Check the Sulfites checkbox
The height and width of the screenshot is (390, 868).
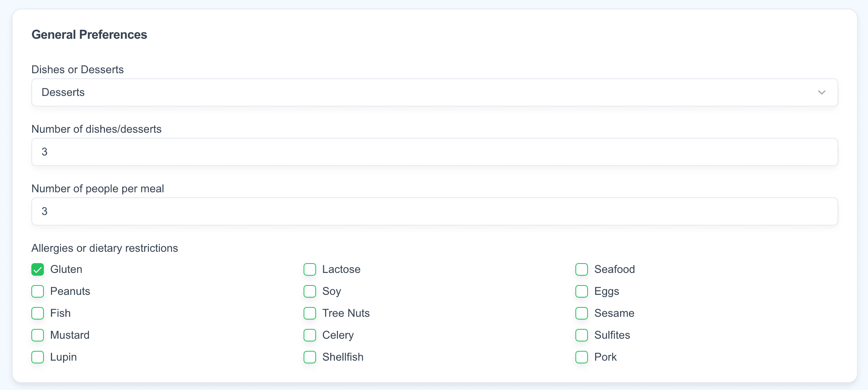point(582,335)
